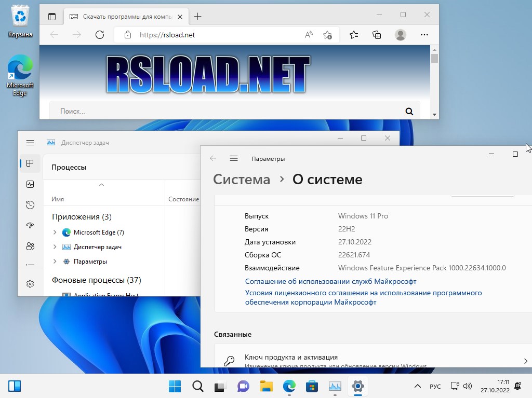The height and width of the screenshot is (398, 532).
Task: Add this page to favorites
Action: click(327, 35)
